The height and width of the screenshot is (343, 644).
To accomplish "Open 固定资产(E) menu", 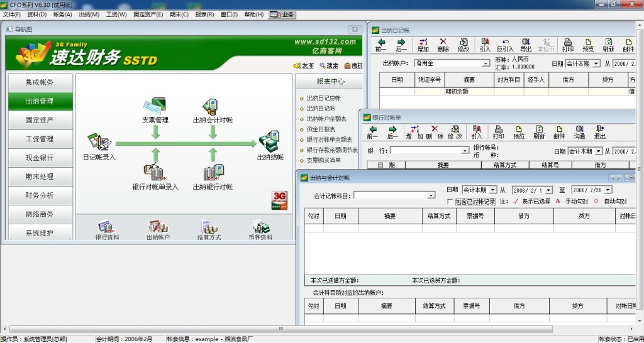I will pyautogui.click(x=148, y=14).
